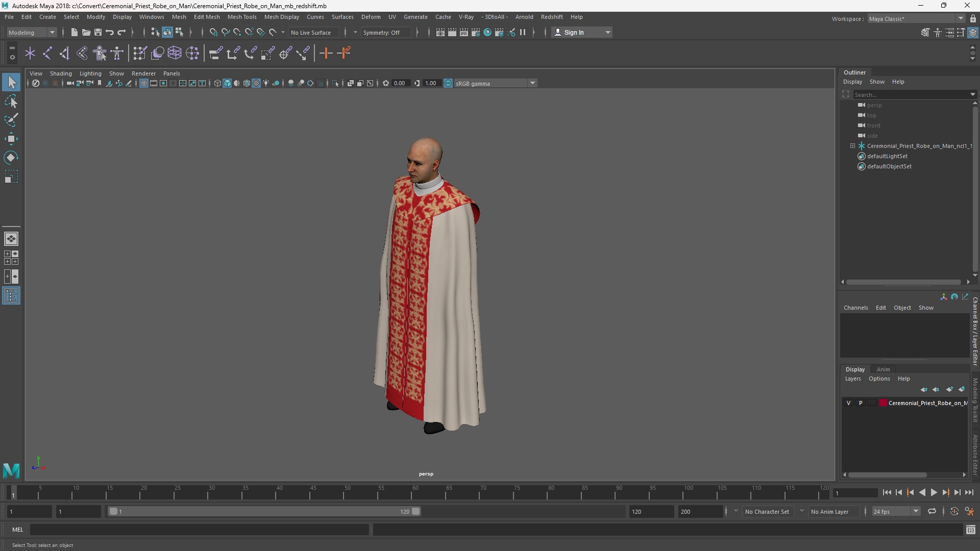Click the MEL command input line
Screen dimensions: 980x551
[199, 530]
